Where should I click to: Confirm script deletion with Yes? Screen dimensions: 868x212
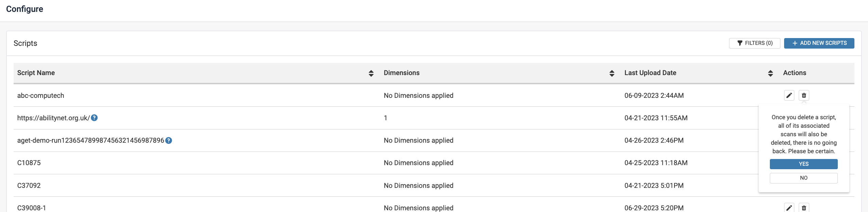pyautogui.click(x=803, y=164)
